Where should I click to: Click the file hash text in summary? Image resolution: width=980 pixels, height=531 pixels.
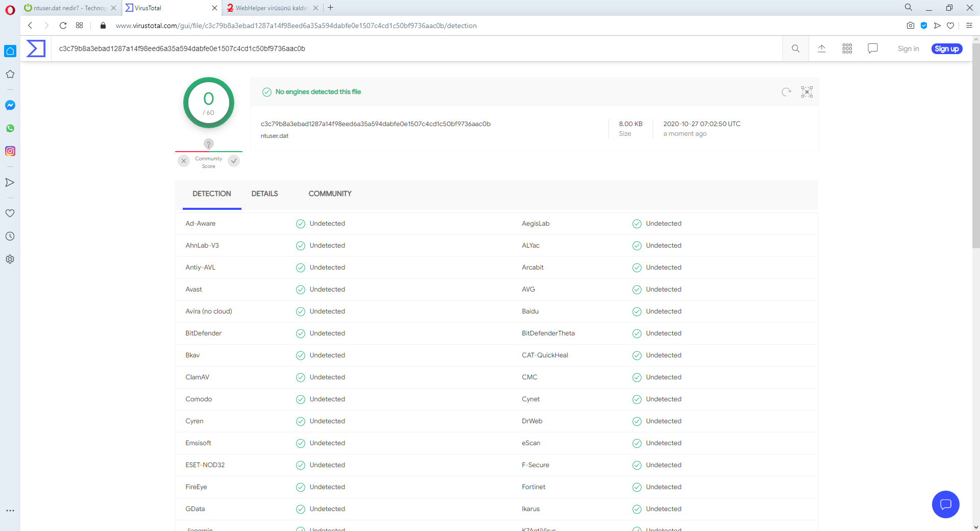pyautogui.click(x=376, y=124)
